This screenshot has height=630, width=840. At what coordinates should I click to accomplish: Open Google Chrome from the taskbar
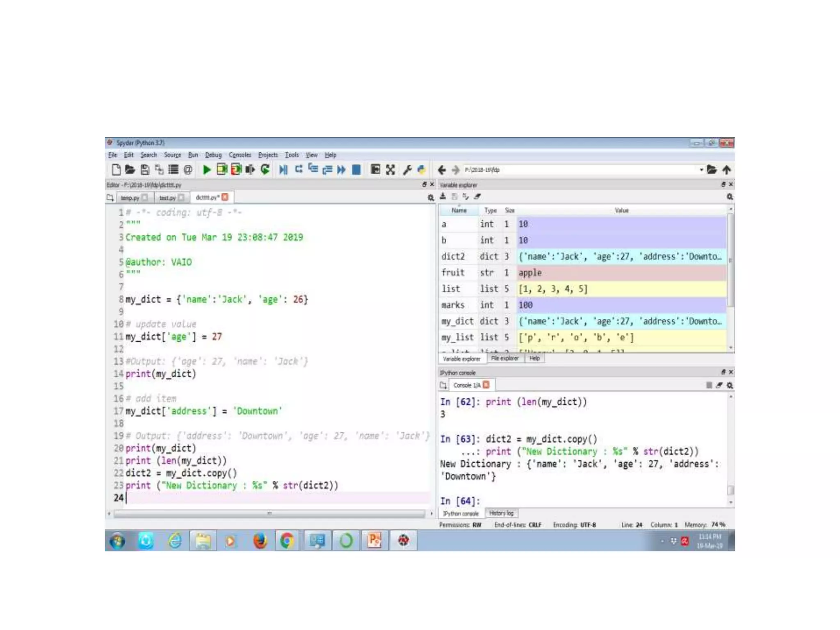tap(287, 541)
